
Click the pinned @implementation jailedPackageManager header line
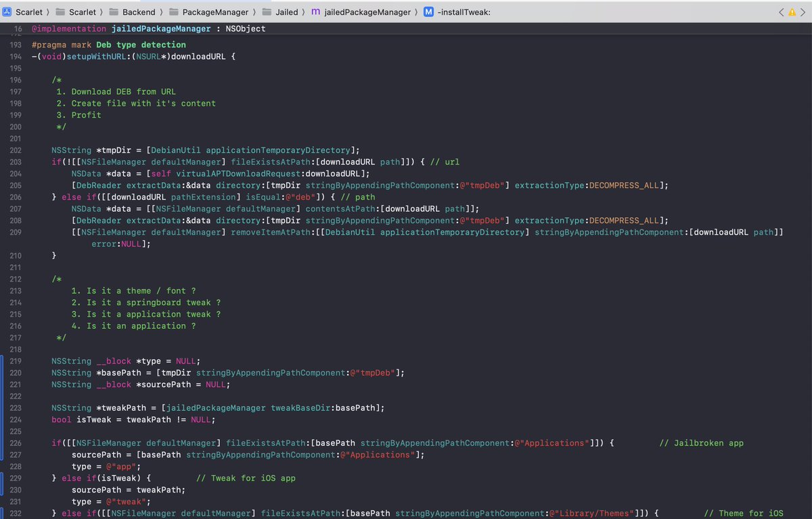pyautogui.click(x=149, y=28)
